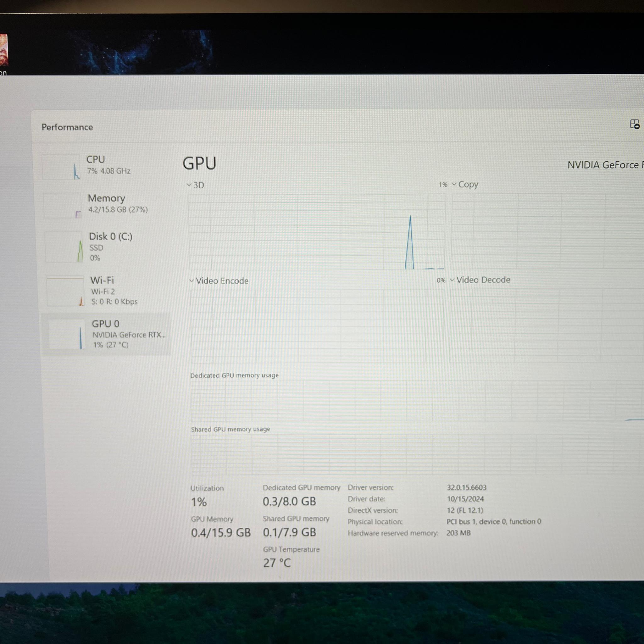The image size is (644, 644).
Task: Select the Wi-Fi performance entry
Action: (x=107, y=291)
